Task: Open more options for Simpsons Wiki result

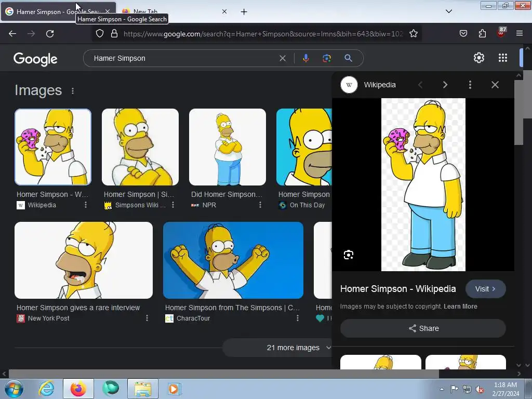Action: point(173,205)
